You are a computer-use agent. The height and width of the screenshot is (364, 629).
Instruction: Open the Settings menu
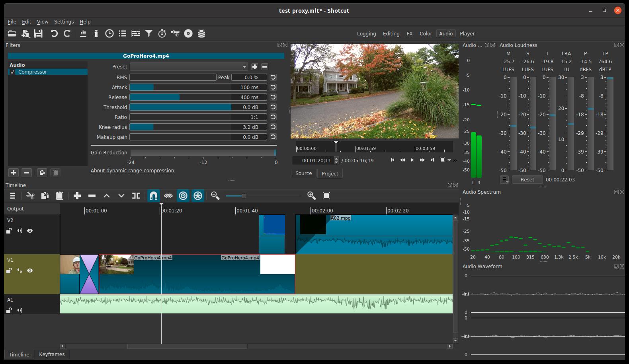point(64,22)
